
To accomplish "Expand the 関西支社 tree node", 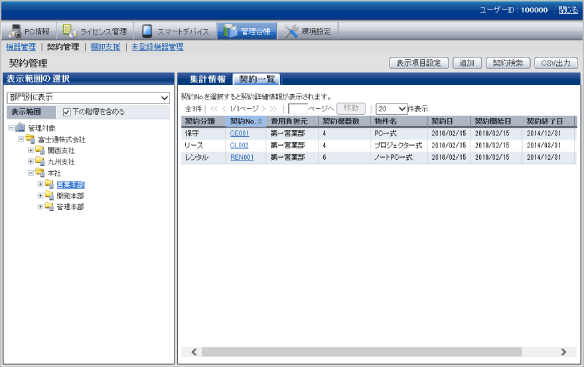I will pos(31,150).
